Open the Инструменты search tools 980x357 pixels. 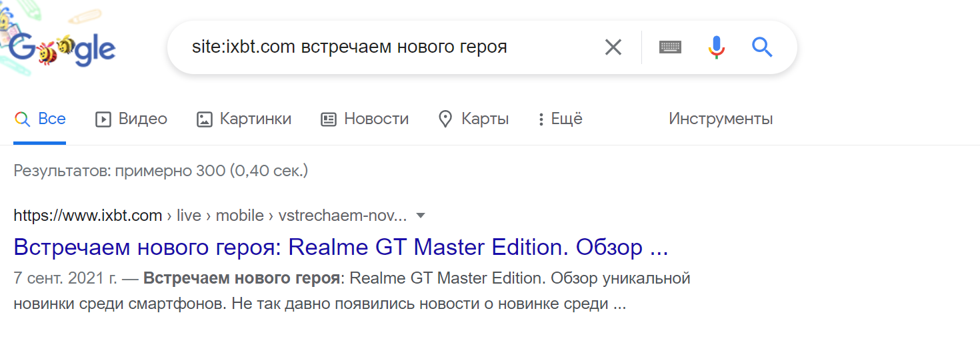tap(721, 119)
